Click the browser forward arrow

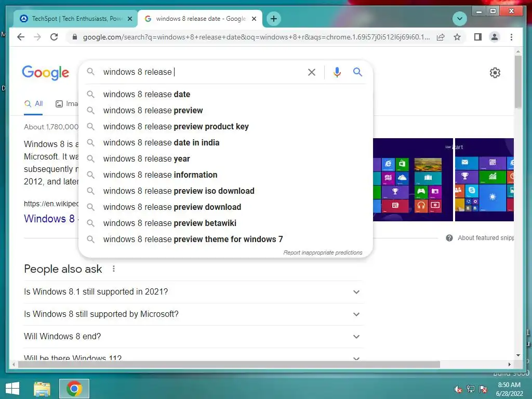[x=37, y=37]
